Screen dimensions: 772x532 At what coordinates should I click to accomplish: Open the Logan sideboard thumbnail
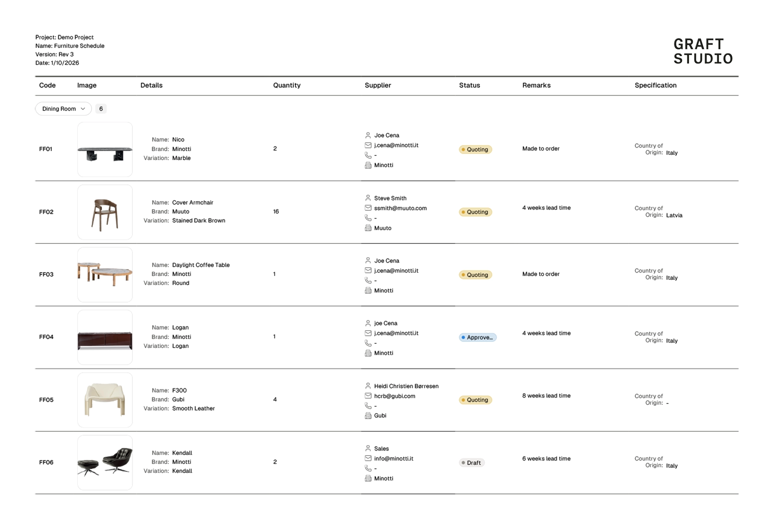[105, 337]
